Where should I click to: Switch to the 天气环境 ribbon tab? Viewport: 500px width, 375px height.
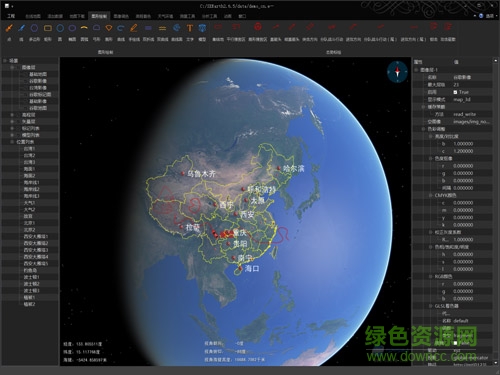pos(165,16)
